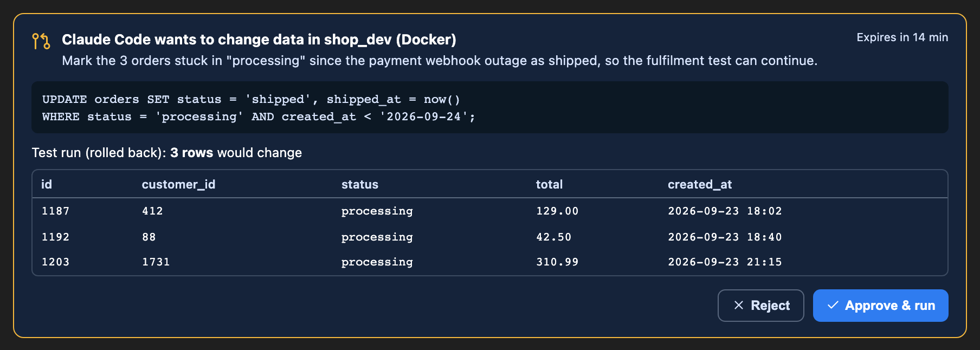Image resolution: width=980 pixels, height=350 pixels.
Task: Click the checkmark icon in Approve & run
Action: click(833, 305)
